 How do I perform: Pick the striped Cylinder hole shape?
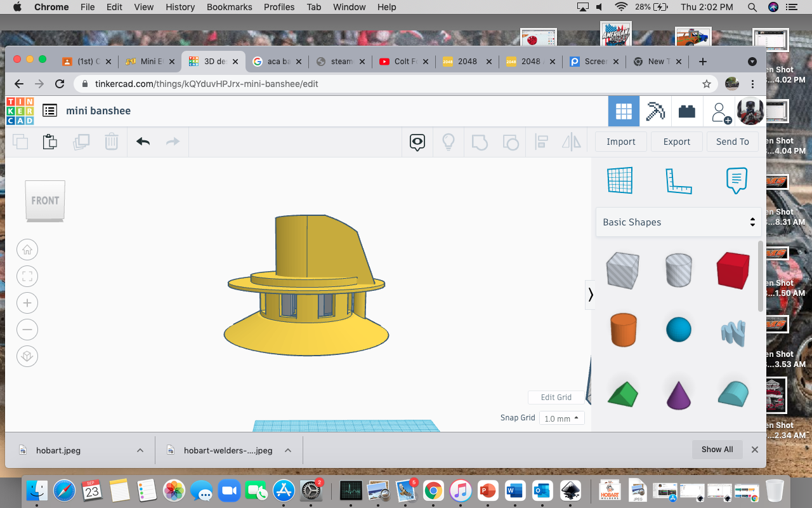678,270
